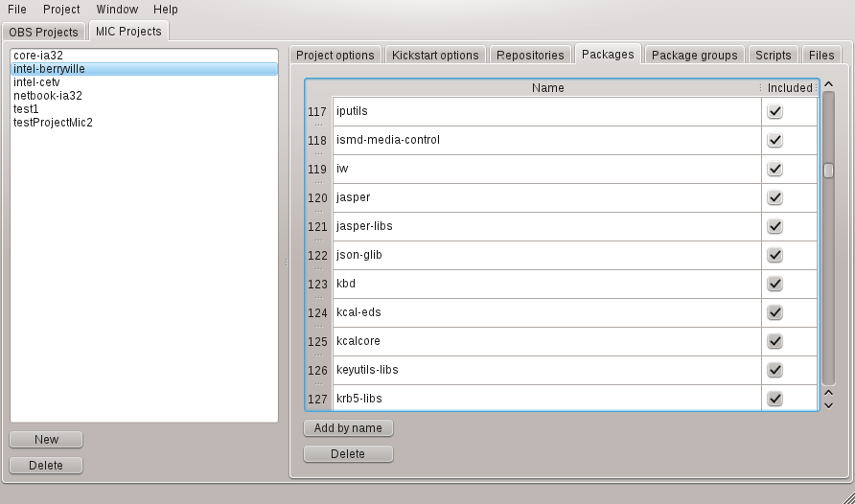
Task: Open the Help menu
Action: (x=165, y=10)
